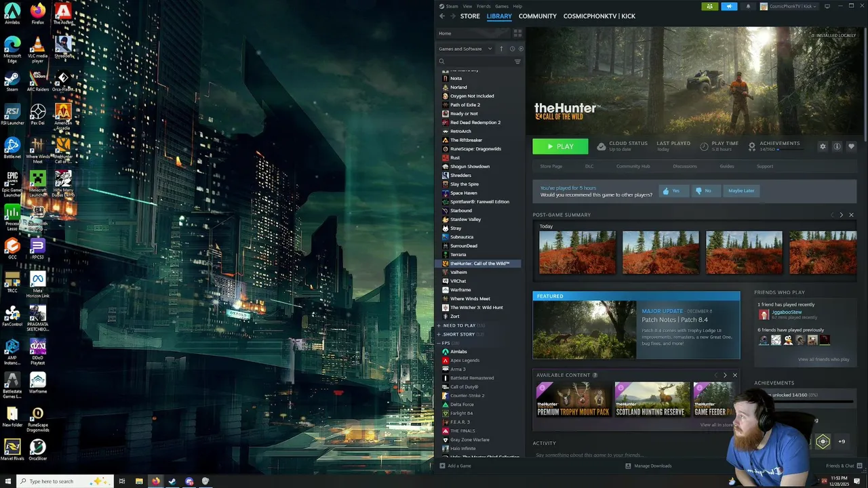Screen dimensions: 868x488
Task: Open RPCS3 desktop shortcut
Action: (38, 248)
